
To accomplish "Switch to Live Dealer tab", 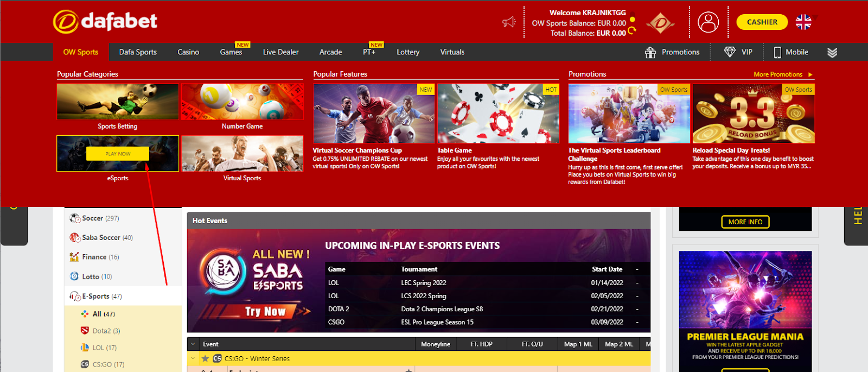I will [x=280, y=52].
